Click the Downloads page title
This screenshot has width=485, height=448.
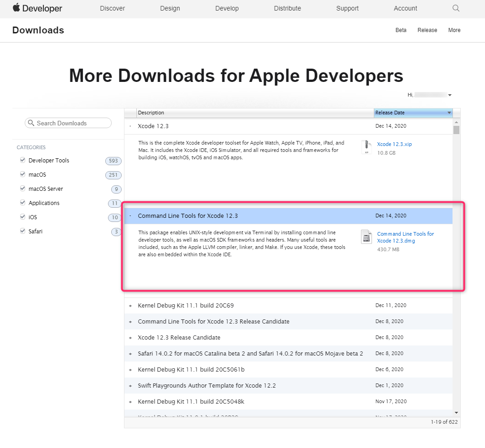coord(38,30)
